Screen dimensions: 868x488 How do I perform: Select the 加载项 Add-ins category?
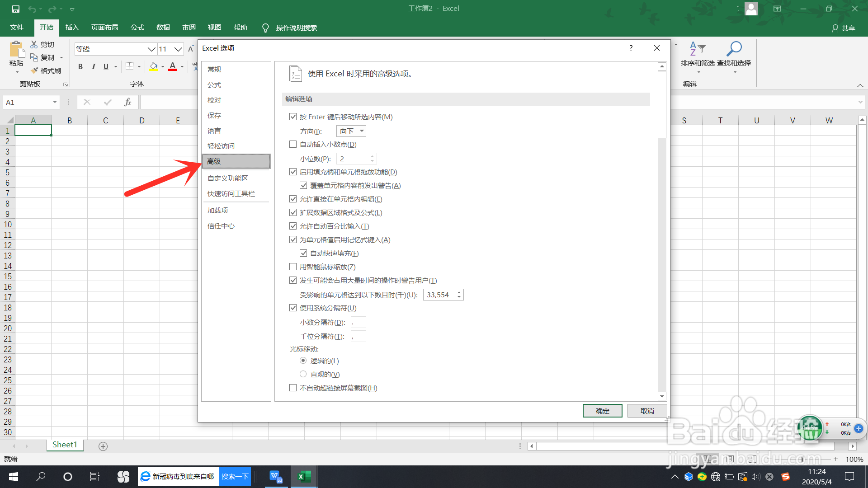coord(236,210)
